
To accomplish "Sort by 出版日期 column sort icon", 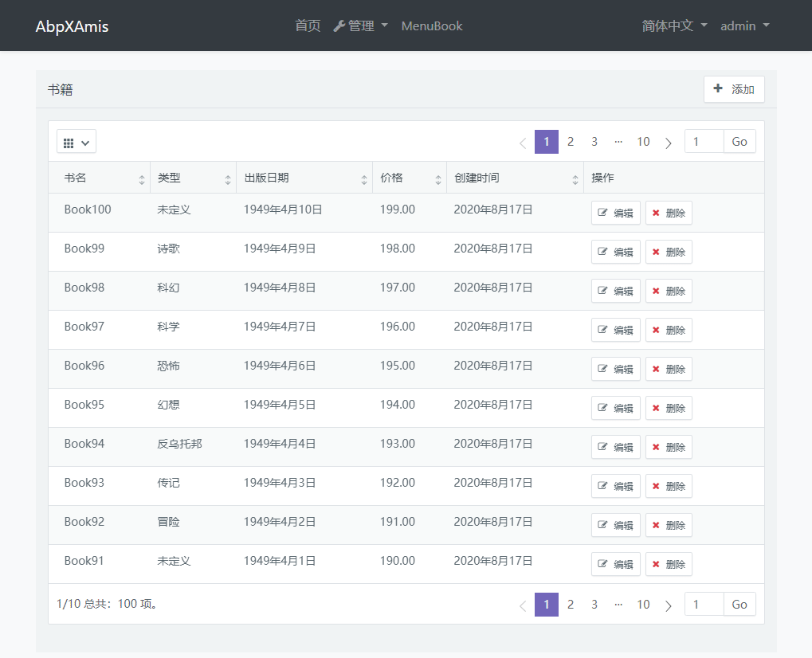I will 364,180.
